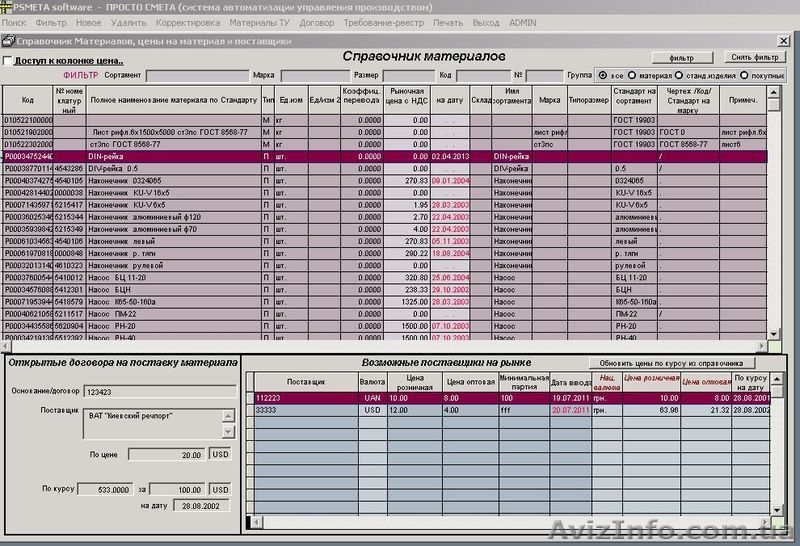The height and width of the screenshot is (546, 800).
Task: Click 'Обновить цены по курсу из справочника' button
Action: click(x=668, y=363)
